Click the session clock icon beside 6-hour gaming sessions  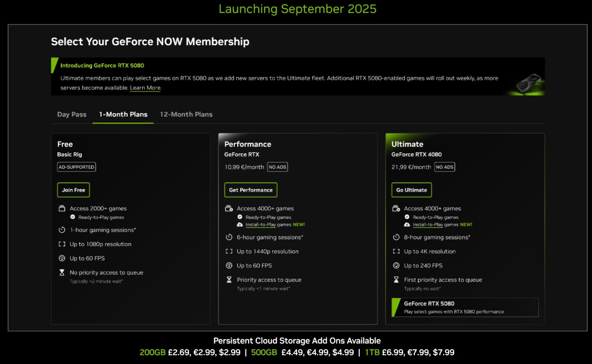229,237
